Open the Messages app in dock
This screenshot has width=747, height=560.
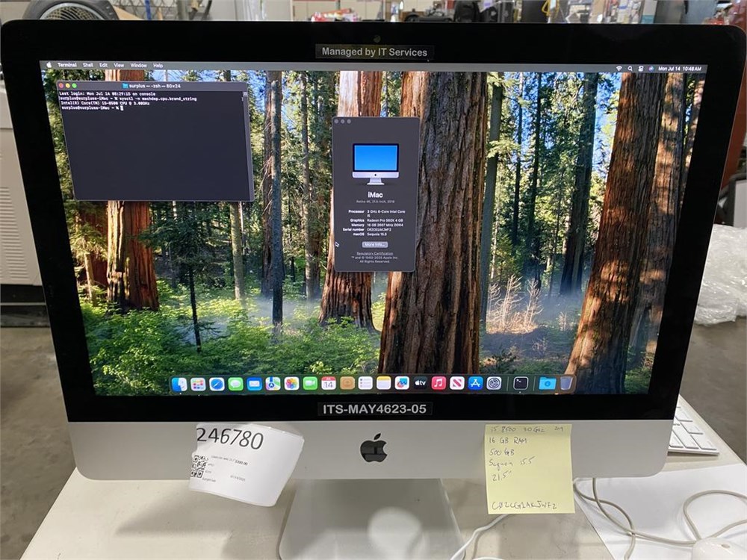tap(235, 384)
